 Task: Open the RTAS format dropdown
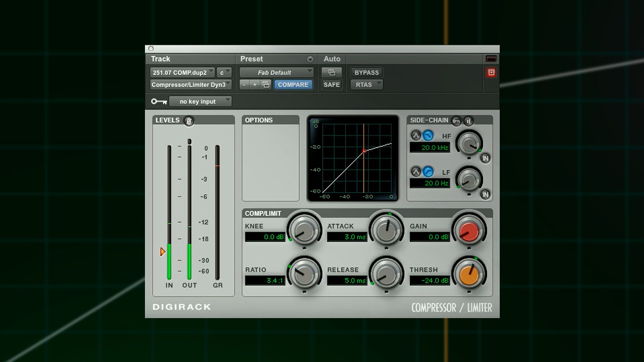pos(367,84)
